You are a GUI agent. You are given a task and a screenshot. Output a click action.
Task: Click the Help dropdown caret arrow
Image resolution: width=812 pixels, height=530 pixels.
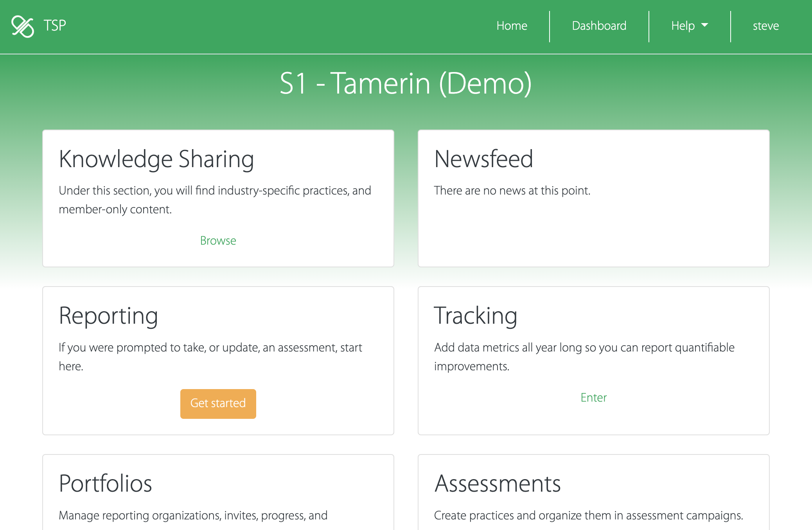(x=705, y=25)
